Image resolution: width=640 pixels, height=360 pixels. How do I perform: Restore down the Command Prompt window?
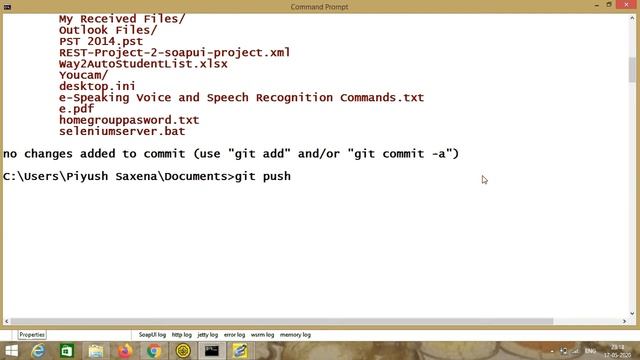[x=609, y=5]
